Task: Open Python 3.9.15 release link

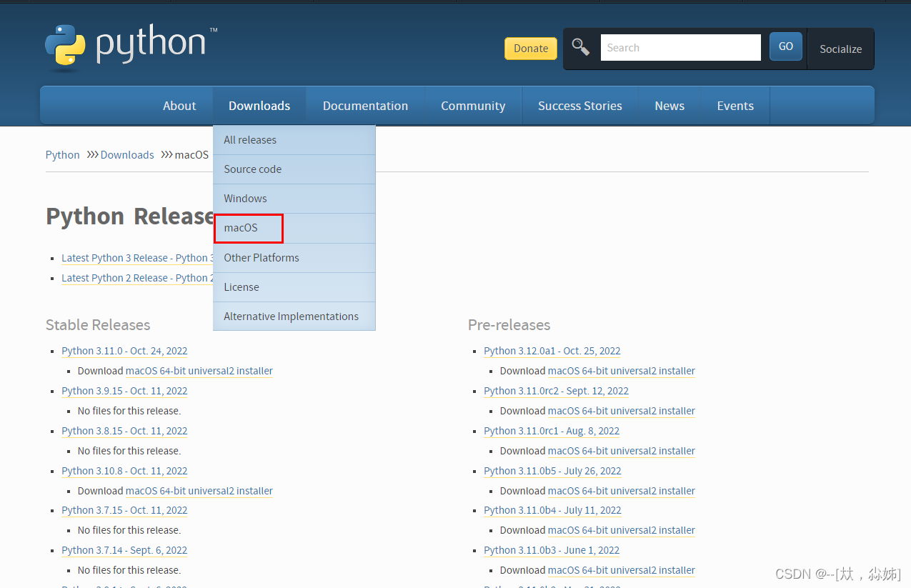Action: click(124, 391)
